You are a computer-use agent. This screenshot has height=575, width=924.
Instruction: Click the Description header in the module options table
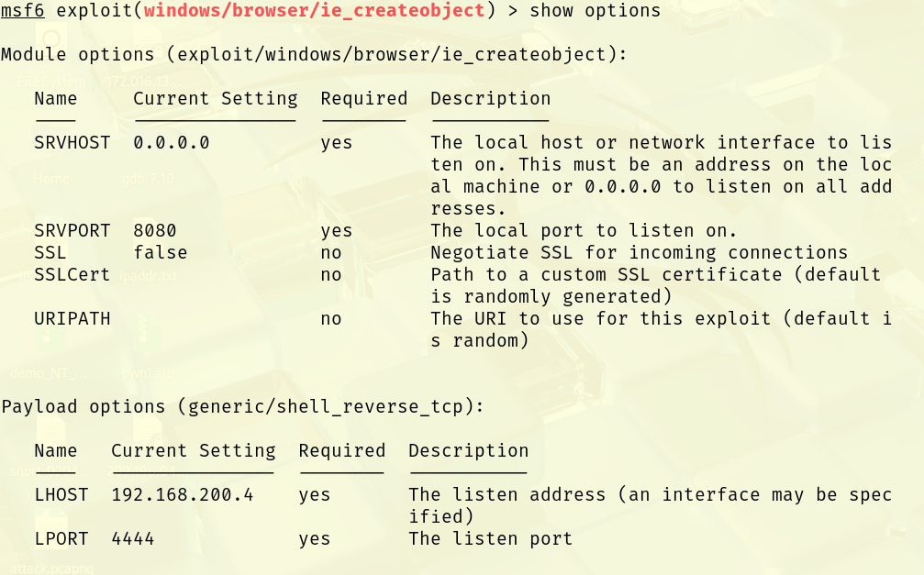(491, 99)
